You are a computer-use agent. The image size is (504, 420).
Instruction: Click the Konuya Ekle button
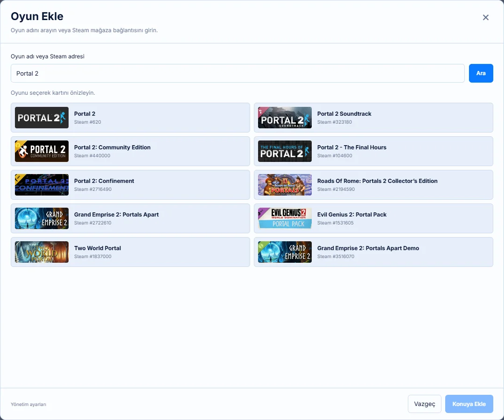point(469,404)
